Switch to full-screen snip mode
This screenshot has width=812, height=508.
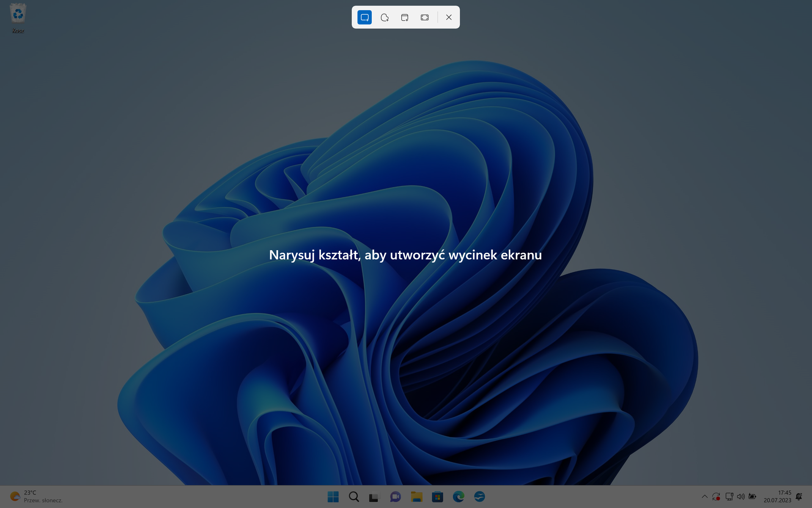pyautogui.click(x=425, y=17)
